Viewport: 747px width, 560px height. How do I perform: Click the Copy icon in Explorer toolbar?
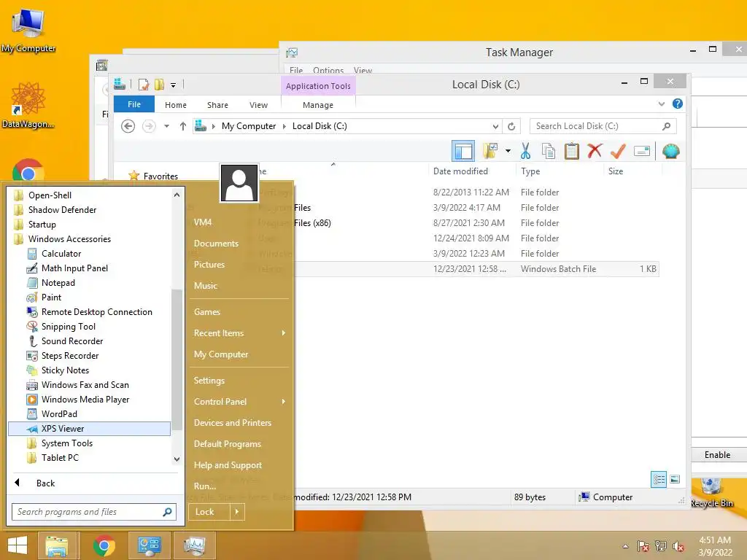coord(549,152)
